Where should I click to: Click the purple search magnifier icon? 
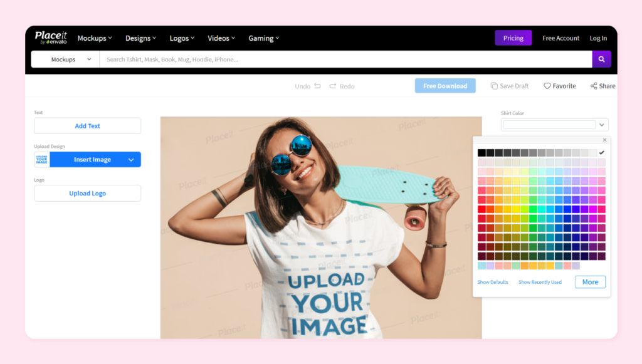coord(601,60)
